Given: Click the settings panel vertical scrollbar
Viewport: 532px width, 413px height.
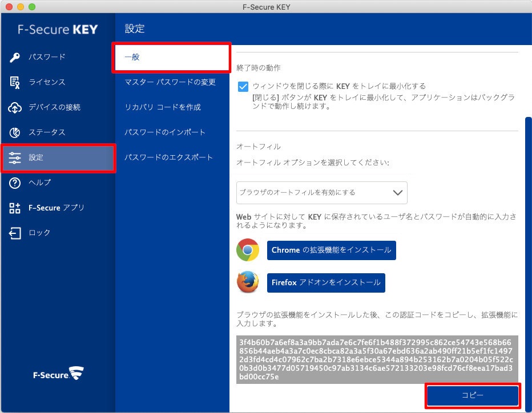Looking at the screenshot, I should pyautogui.click(x=528, y=228).
